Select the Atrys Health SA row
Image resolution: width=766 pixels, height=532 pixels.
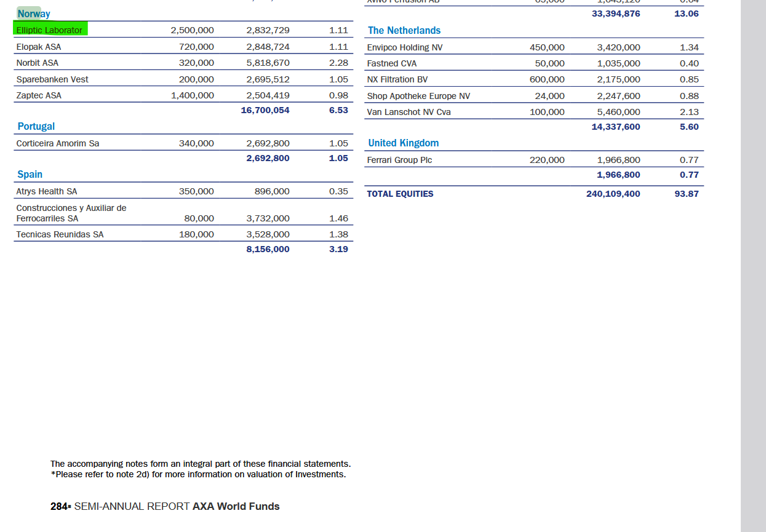pyautogui.click(x=47, y=191)
